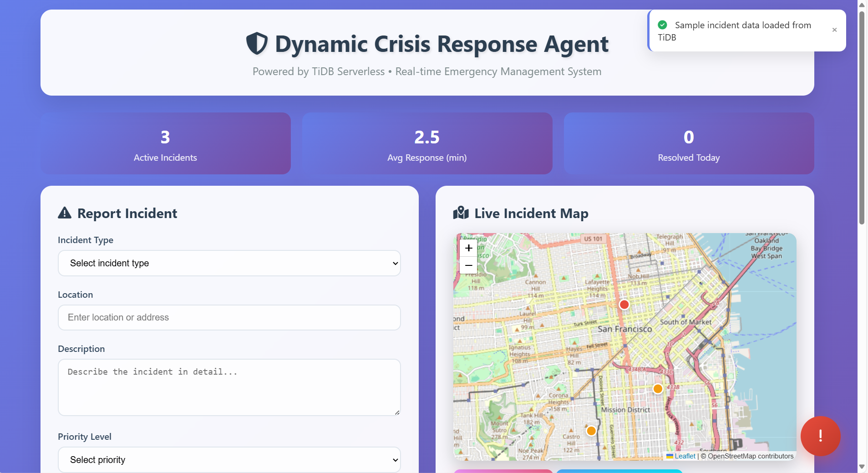Zoom out on the incident map

468,265
